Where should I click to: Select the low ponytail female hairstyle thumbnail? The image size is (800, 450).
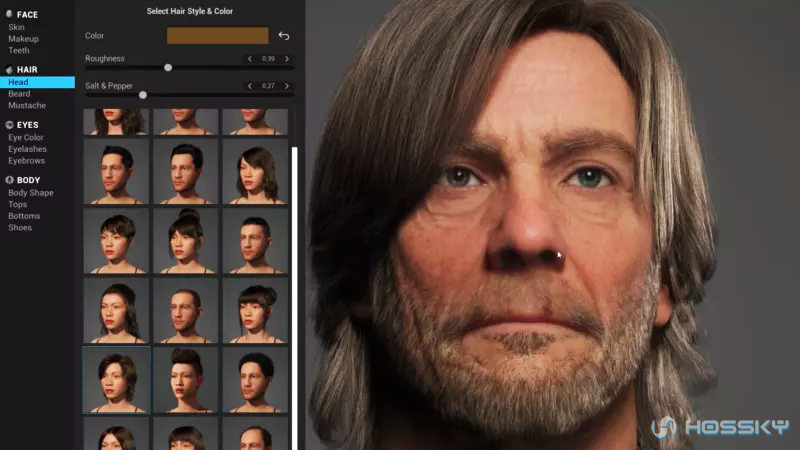pos(116,310)
